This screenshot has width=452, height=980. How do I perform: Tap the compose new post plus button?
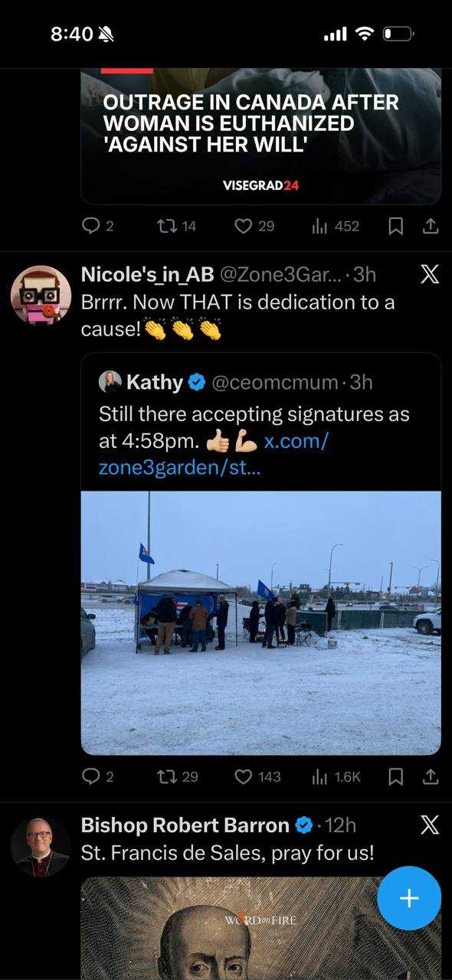coord(409,898)
